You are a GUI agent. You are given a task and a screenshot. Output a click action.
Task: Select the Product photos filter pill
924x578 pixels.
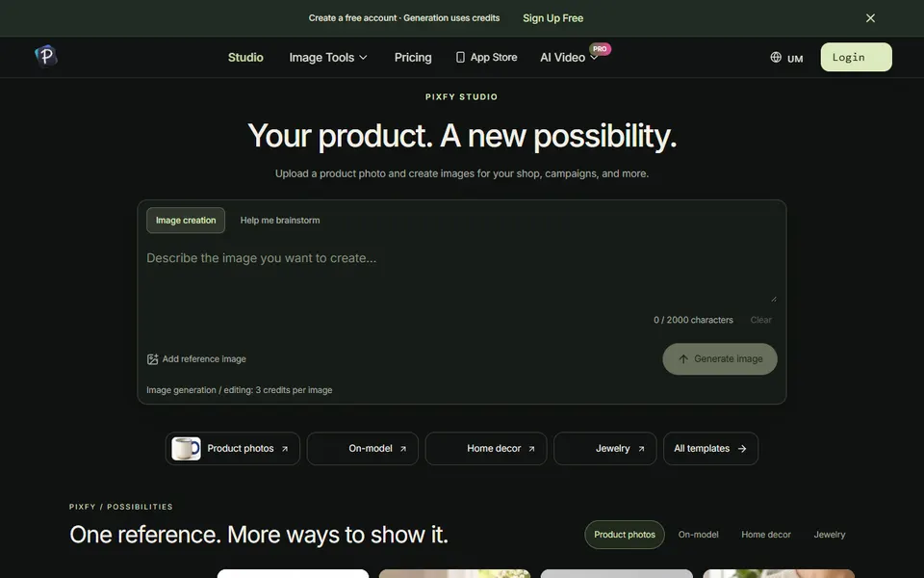tap(625, 535)
